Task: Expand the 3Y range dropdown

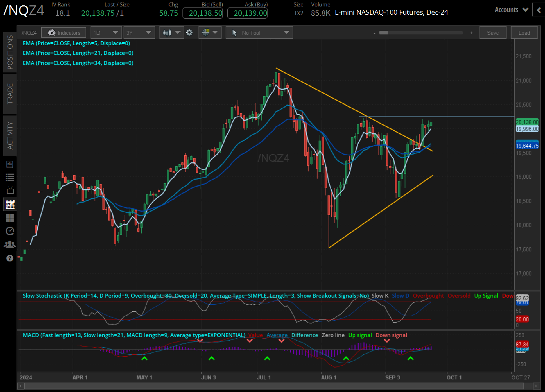Action: point(139,32)
